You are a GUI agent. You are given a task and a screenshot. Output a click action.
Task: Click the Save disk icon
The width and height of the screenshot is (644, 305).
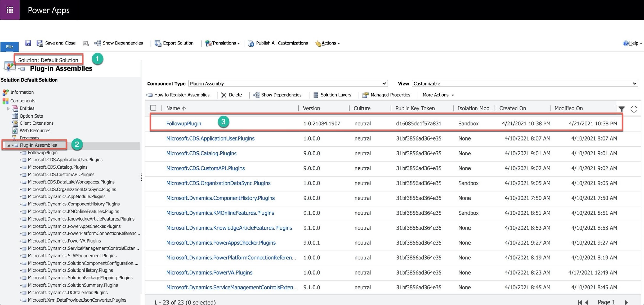click(x=28, y=43)
